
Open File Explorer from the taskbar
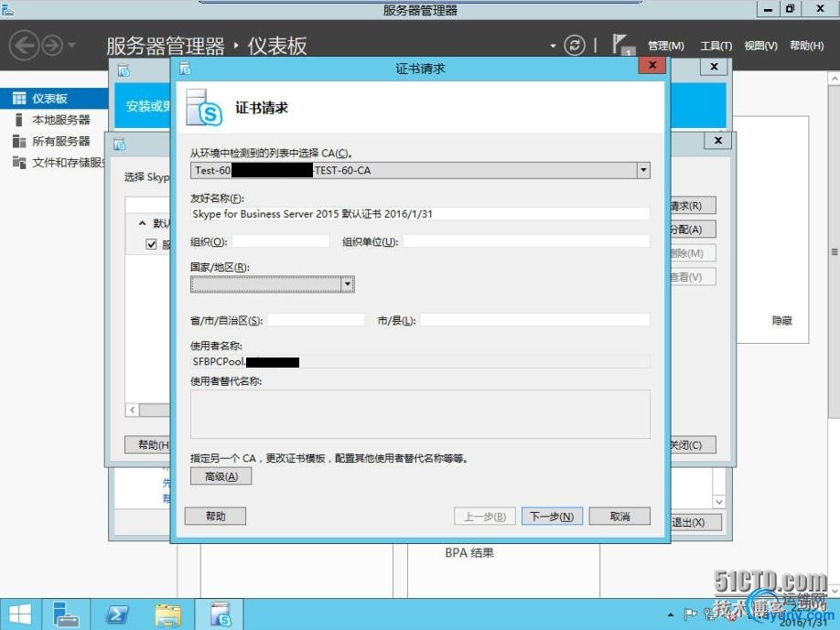click(167, 614)
